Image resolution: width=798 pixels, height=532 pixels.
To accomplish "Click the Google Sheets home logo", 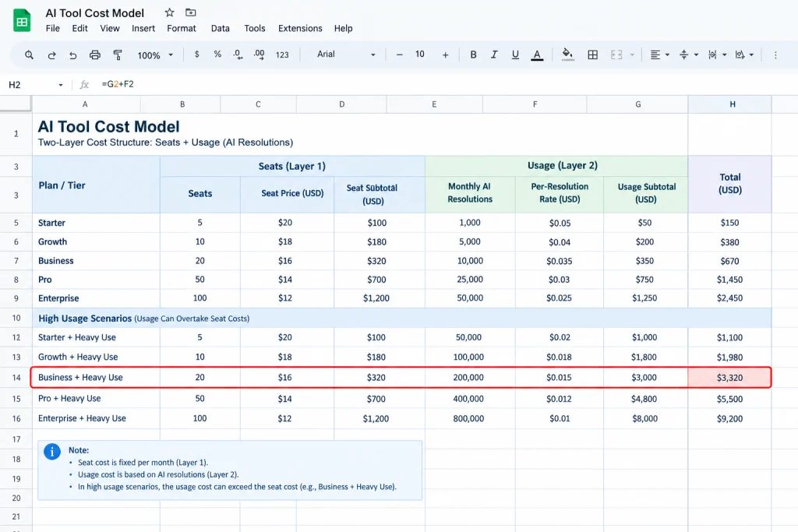I will click(x=21, y=21).
